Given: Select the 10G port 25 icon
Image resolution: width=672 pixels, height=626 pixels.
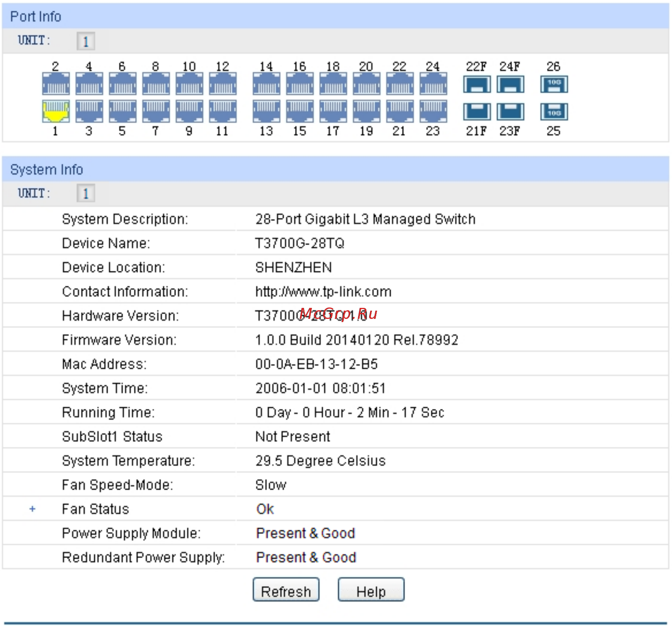Looking at the screenshot, I should point(554,112).
